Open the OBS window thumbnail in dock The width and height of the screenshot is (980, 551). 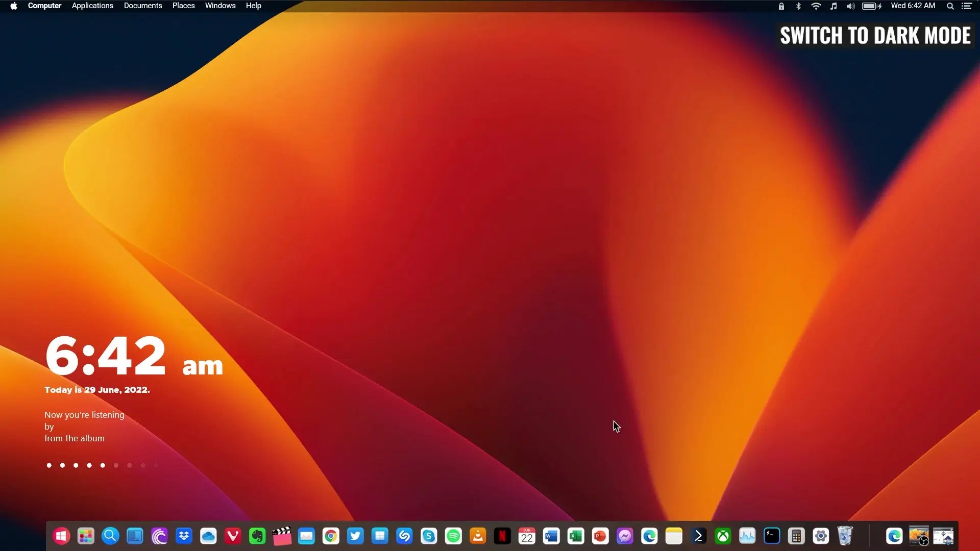click(x=919, y=536)
